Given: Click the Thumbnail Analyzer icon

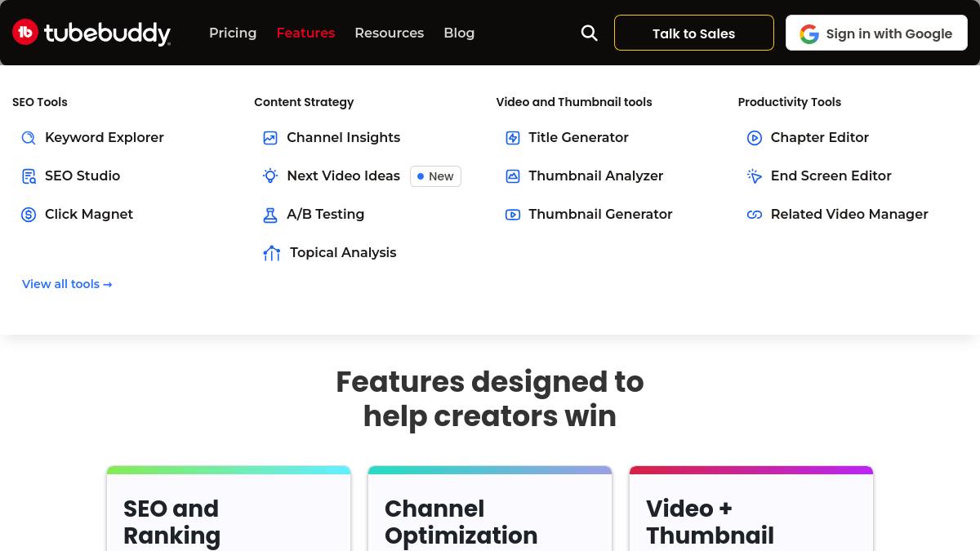Looking at the screenshot, I should (513, 176).
